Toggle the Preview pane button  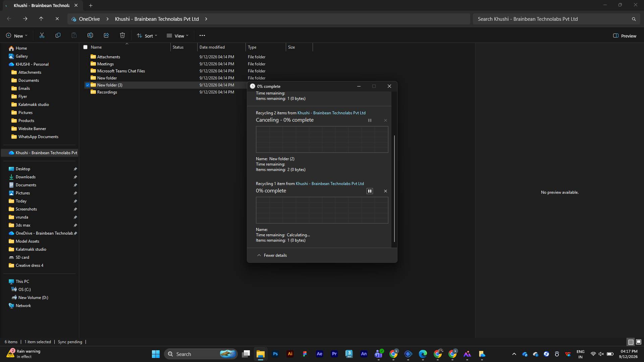[x=625, y=36]
